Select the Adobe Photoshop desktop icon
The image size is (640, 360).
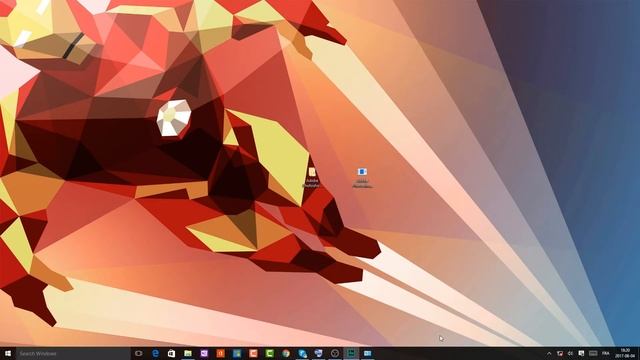coord(312,177)
